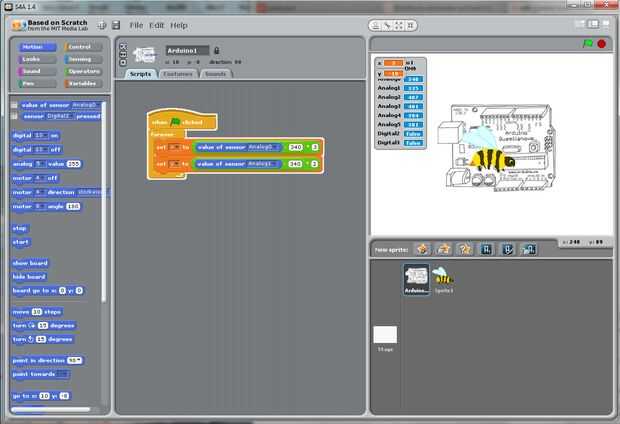Image resolution: width=620 pixels, height=424 pixels.
Task: Open Digital2 dropdown in sensor pressed block
Action: pos(60,116)
